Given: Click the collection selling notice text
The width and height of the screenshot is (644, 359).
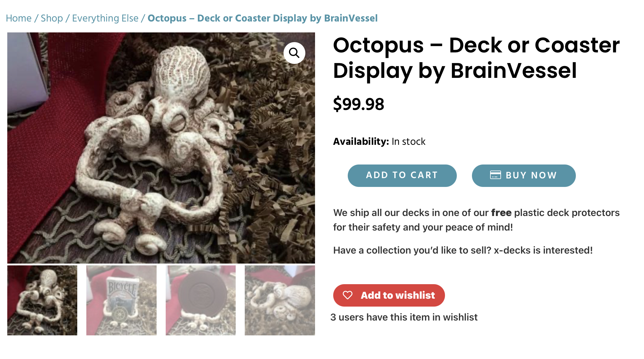Looking at the screenshot, I should [x=463, y=250].
